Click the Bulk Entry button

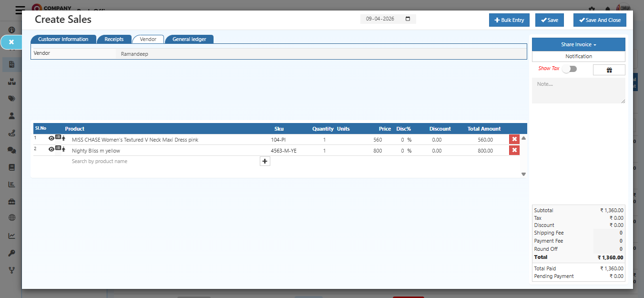509,20
